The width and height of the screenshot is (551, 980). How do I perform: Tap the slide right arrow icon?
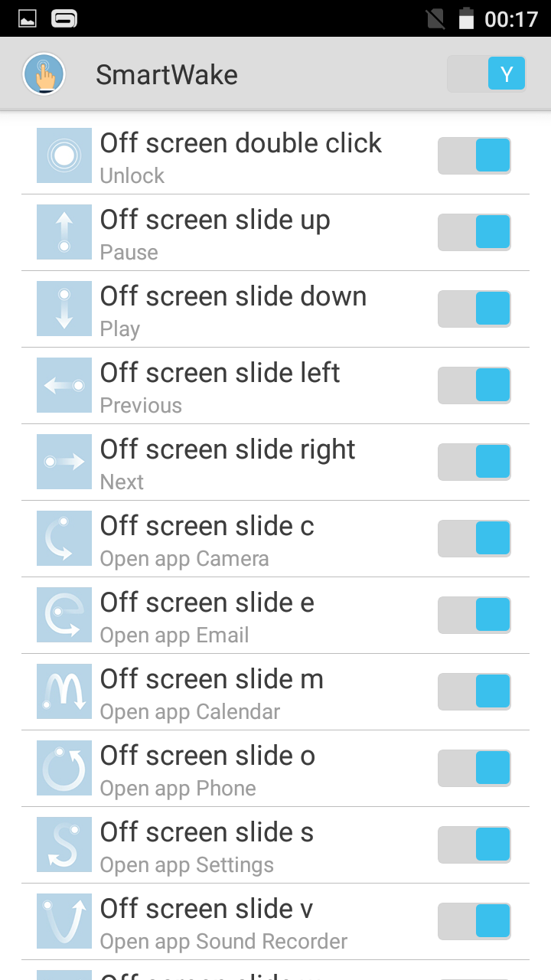click(x=64, y=462)
